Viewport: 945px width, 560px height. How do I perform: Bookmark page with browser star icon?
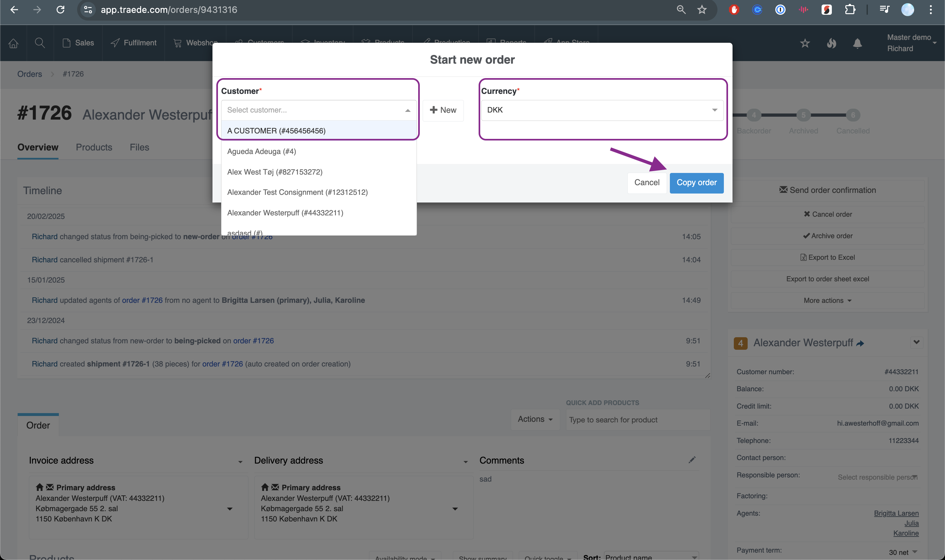[x=702, y=10]
